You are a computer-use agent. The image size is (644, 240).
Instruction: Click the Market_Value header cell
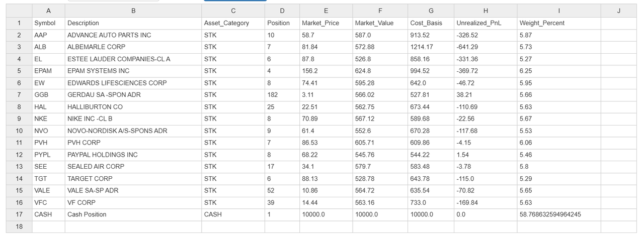(x=380, y=23)
